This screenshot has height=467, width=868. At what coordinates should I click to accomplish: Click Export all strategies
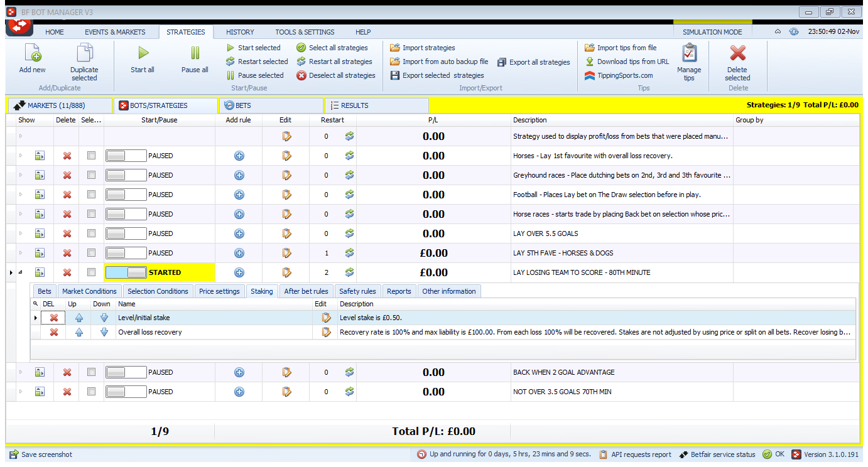point(534,62)
